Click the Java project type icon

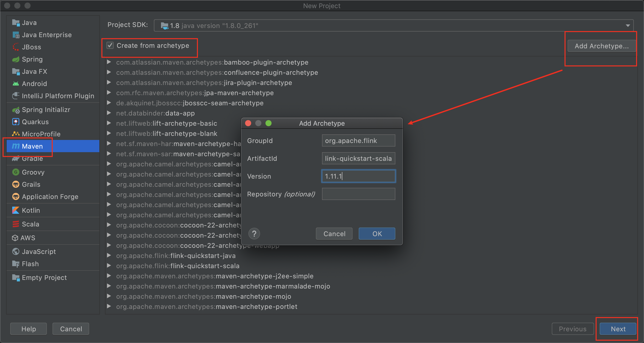(x=16, y=23)
